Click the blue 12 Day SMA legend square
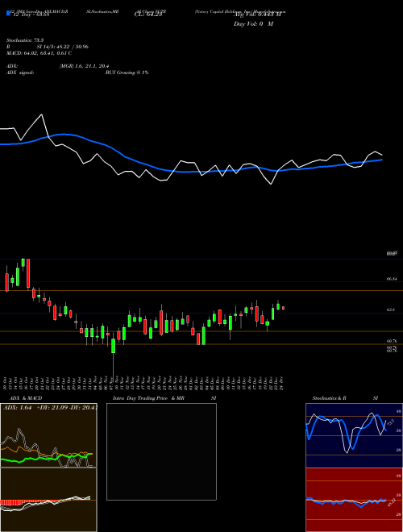The image size is (403, 532). click(x=8, y=13)
